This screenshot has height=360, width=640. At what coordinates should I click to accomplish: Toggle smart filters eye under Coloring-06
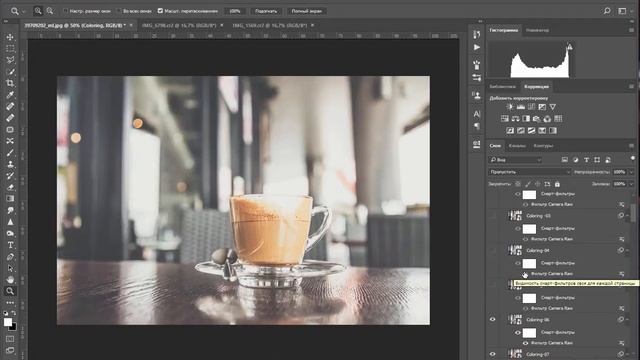click(x=518, y=333)
